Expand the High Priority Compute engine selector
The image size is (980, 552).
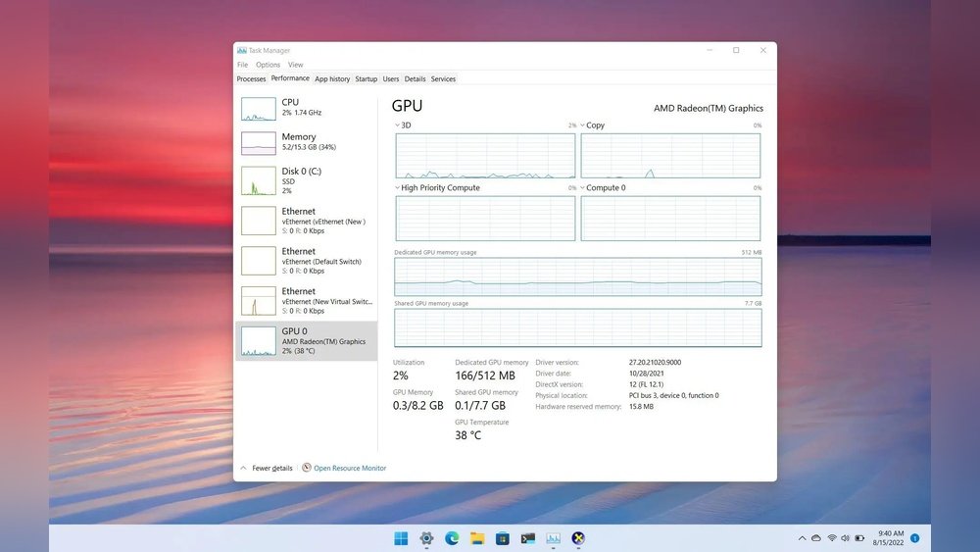coord(397,187)
